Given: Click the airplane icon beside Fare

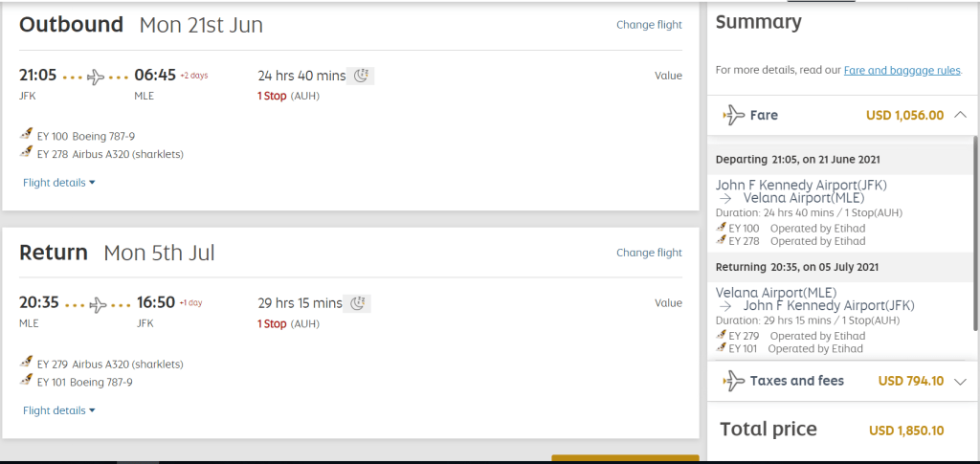Looking at the screenshot, I should 734,115.
